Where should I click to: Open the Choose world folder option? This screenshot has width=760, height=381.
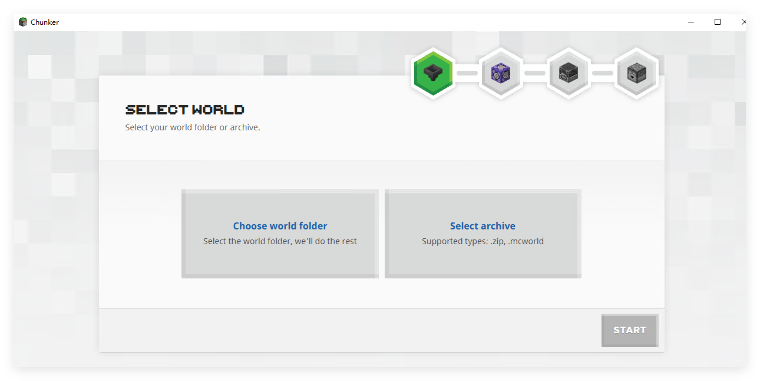coord(280,234)
